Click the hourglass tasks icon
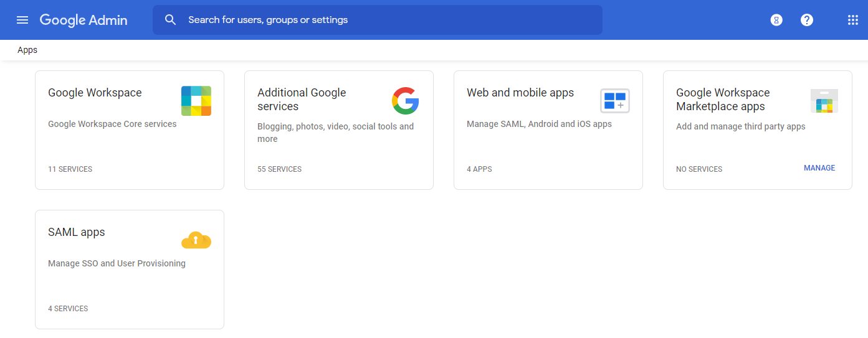This screenshot has height=338, width=868. coord(776,20)
